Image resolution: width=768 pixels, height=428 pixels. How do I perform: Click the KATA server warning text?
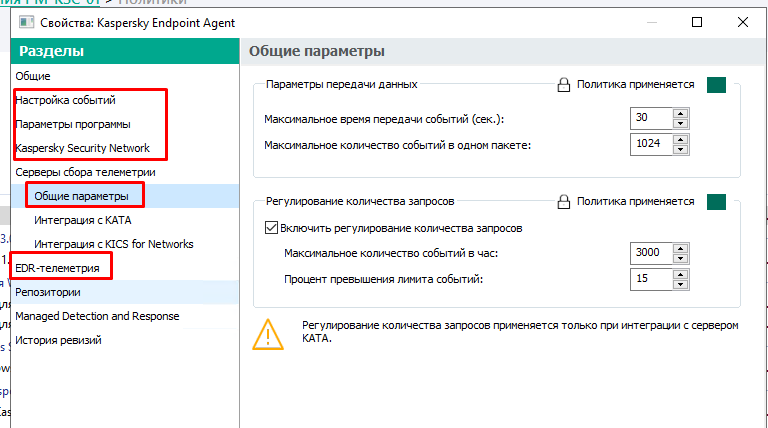520,332
